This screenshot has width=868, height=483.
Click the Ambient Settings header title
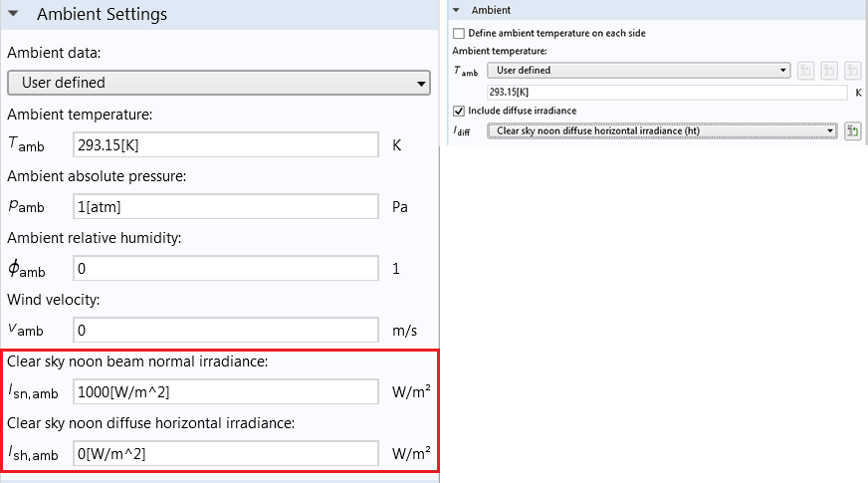point(102,15)
